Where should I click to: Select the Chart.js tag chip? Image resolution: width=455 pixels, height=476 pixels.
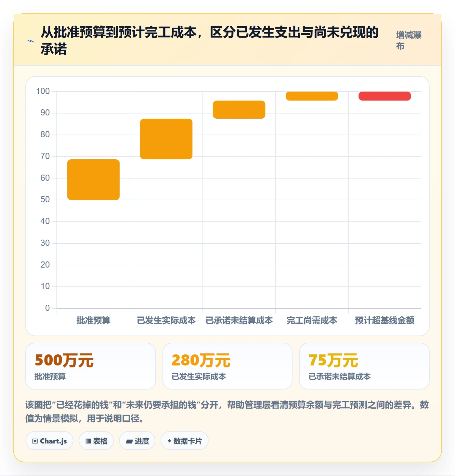(x=49, y=441)
